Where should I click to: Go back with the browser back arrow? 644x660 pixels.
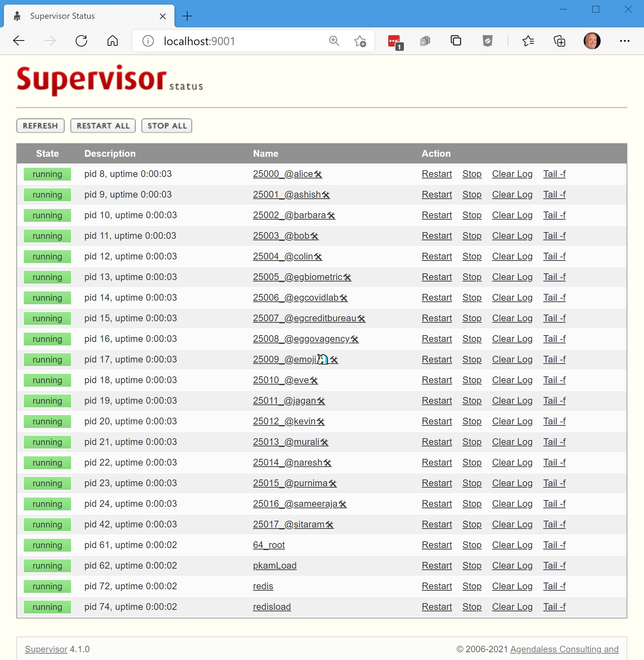point(19,41)
